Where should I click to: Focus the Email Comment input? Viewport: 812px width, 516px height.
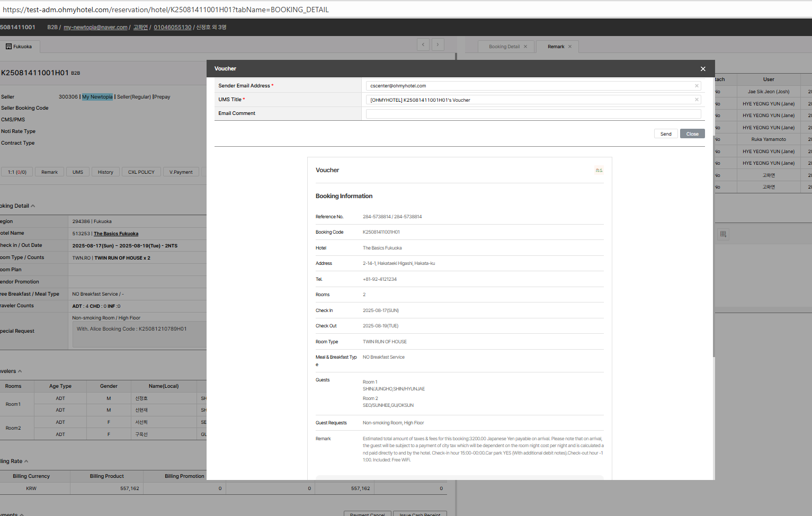pyautogui.click(x=533, y=113)
